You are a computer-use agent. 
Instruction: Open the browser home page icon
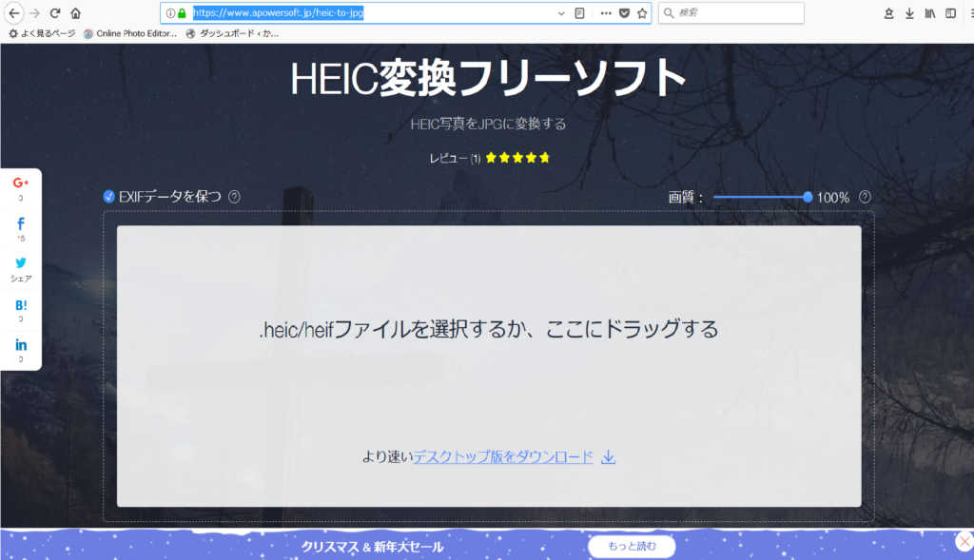click(x=76, y=13)
